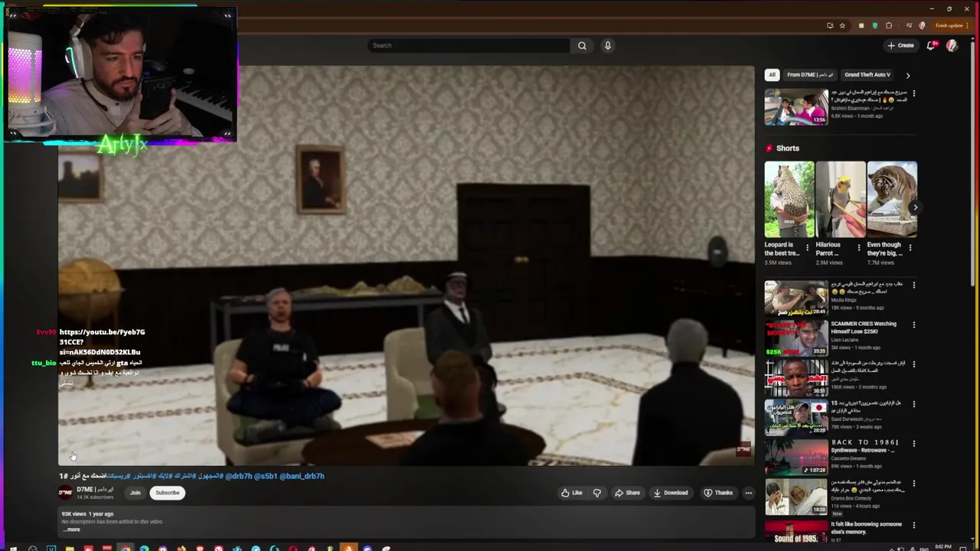This screenshot has width=980, height=551.
Task: Click the D7ME channel name
Action: pos(95,489)
